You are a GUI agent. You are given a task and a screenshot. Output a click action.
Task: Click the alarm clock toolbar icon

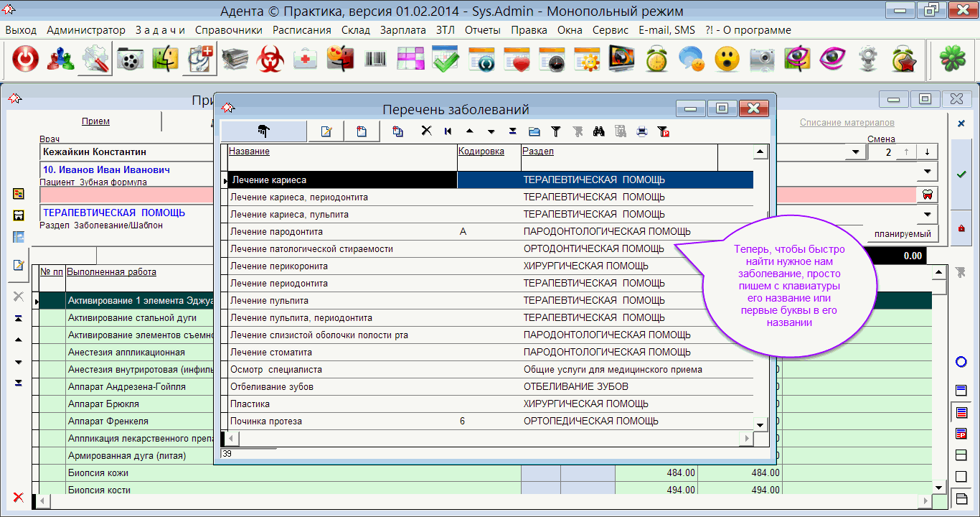[x=656, y=60]
